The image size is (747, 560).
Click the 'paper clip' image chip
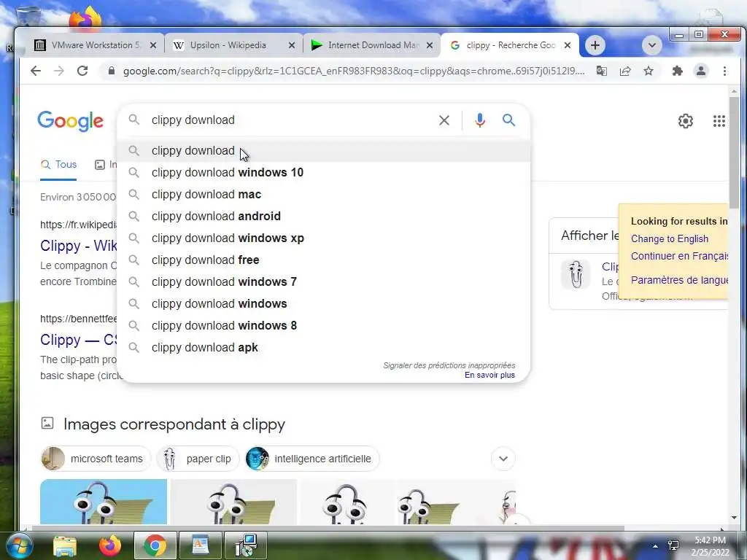coord(198,459)
